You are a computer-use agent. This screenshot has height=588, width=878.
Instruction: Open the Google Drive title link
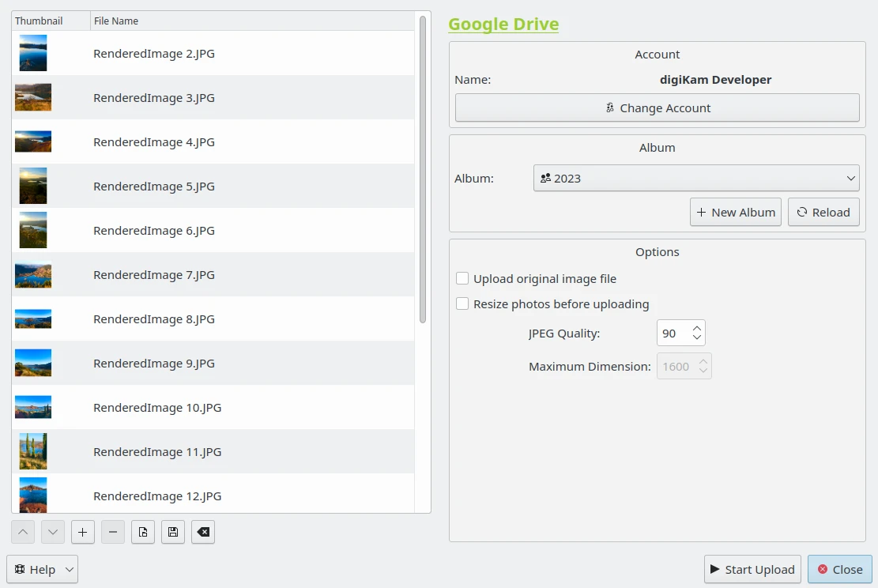point(503,24)
